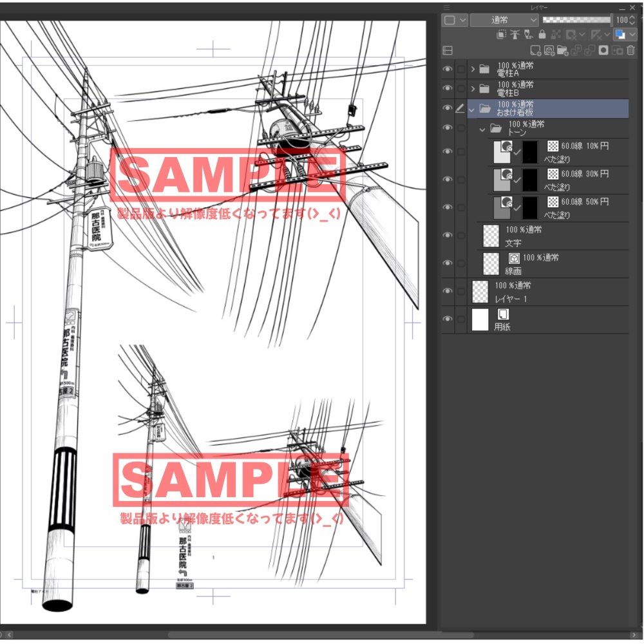Collapse the トーン folder

coord(482,130)
